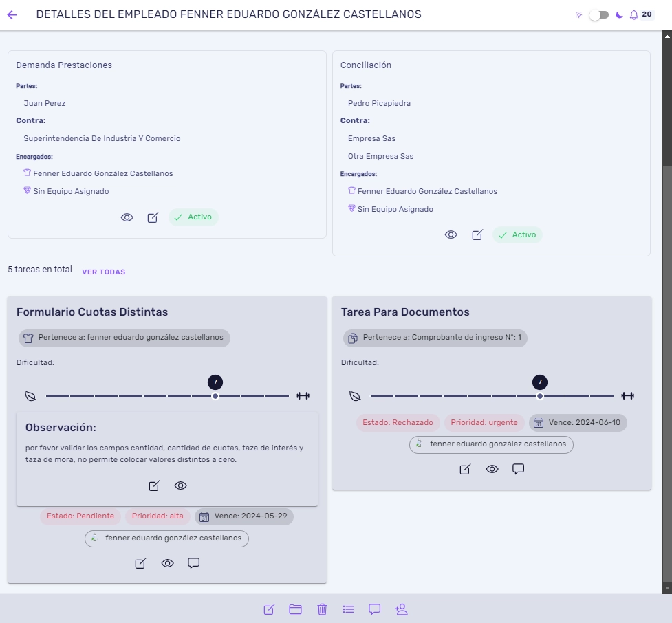Edit the Observación note
The height and width of the screenshot is (623, 672).
coord(154,485)
